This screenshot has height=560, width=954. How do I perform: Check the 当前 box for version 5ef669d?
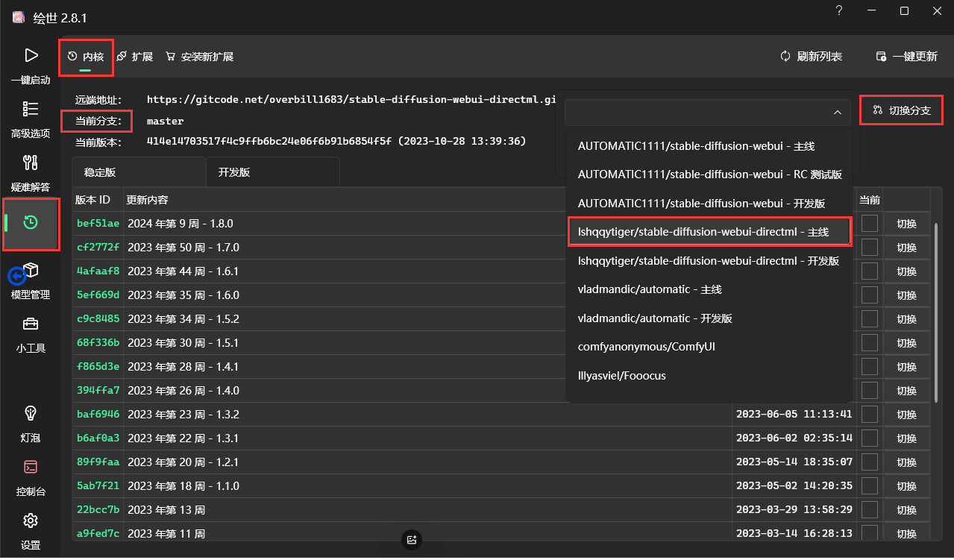(x=870, y=295)
